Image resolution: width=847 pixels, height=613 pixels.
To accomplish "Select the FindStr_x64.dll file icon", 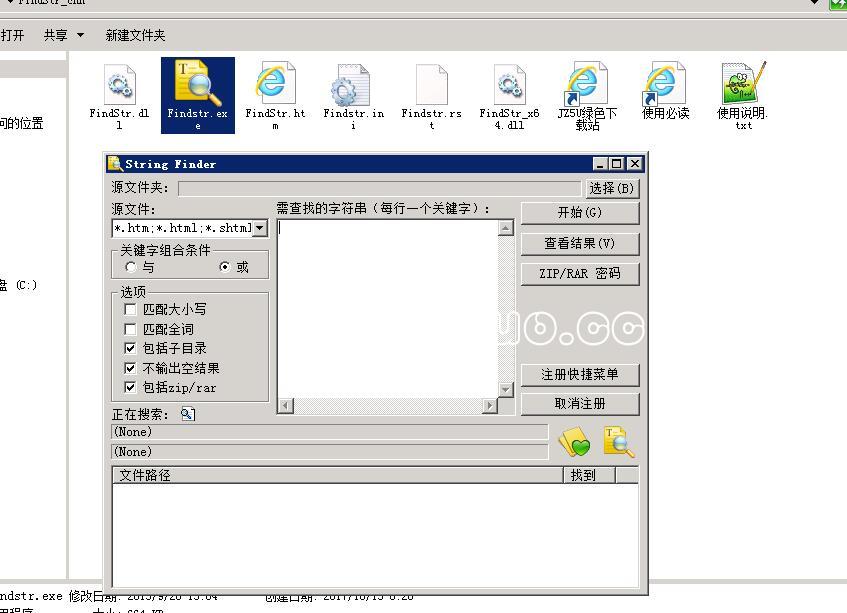I will pyautogui.click(x=509, y=86).
